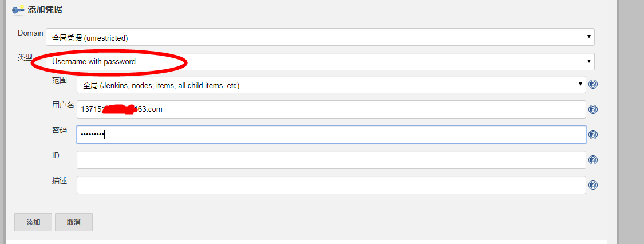Focus the 用户名 email input field
Image resolution: width=644 pixels, height=244 pixels.
point(331,109)
